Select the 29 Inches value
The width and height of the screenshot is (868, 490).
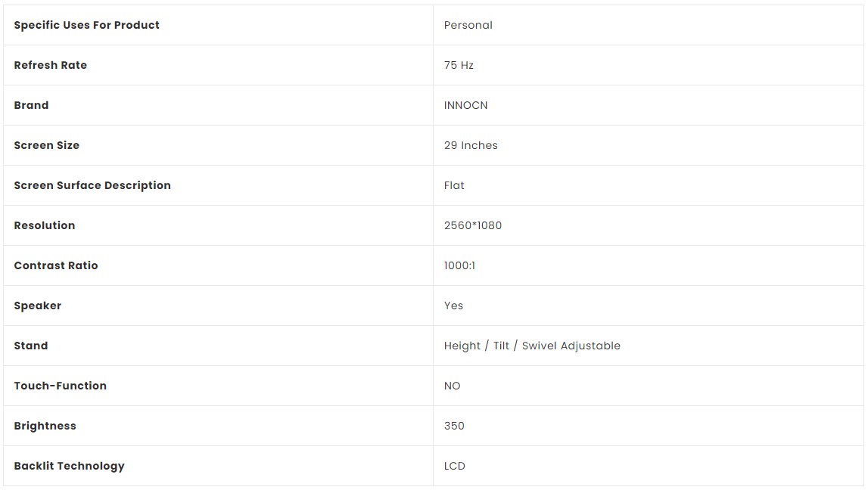coord(471,145)
